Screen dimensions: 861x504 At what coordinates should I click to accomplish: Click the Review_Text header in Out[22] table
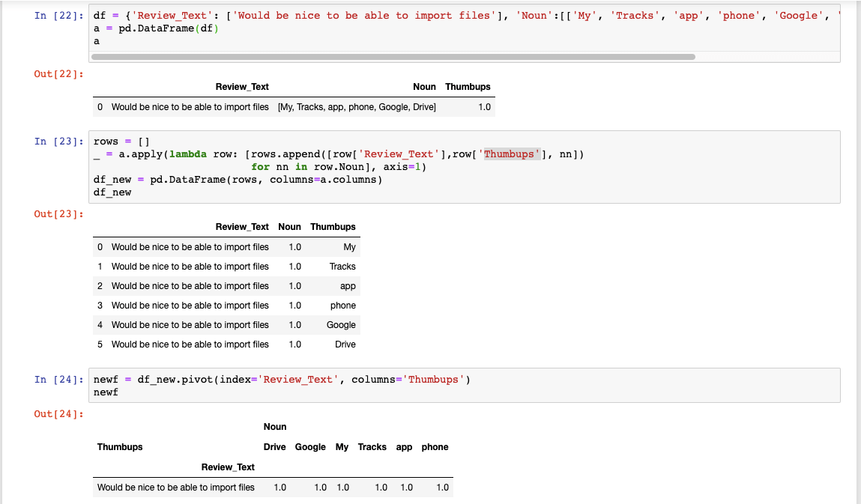coord(242,87)
